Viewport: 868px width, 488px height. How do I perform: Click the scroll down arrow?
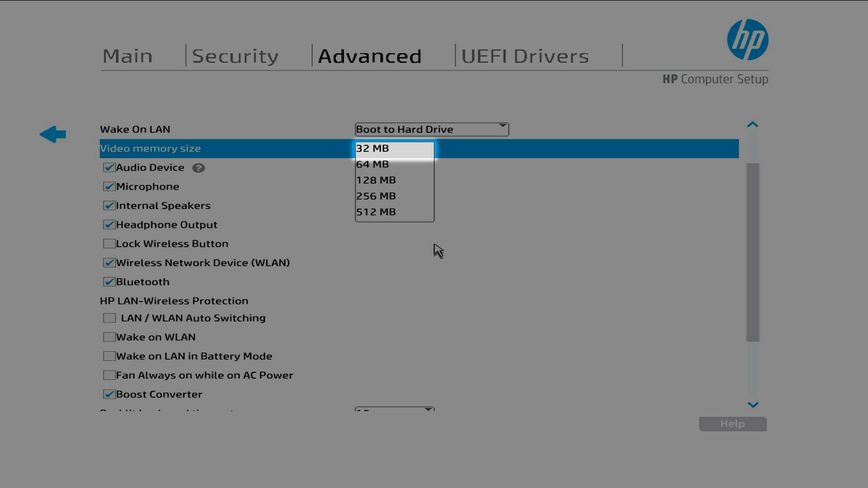[x=752, y=404]
